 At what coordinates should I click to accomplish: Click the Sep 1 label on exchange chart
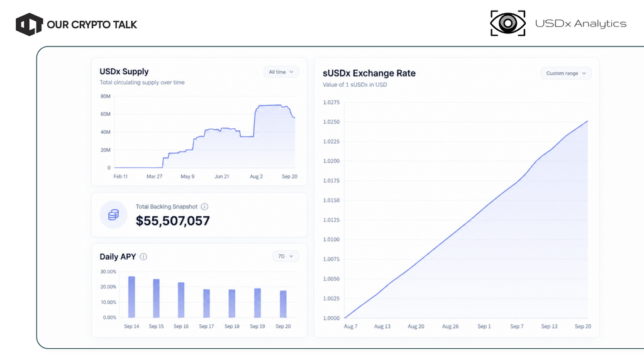click(484, 326)
